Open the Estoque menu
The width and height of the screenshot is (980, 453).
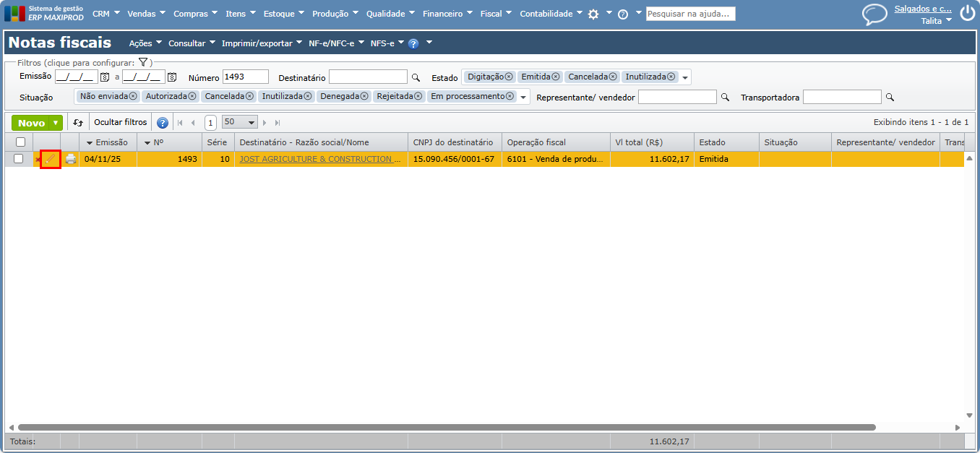(284, 14)
